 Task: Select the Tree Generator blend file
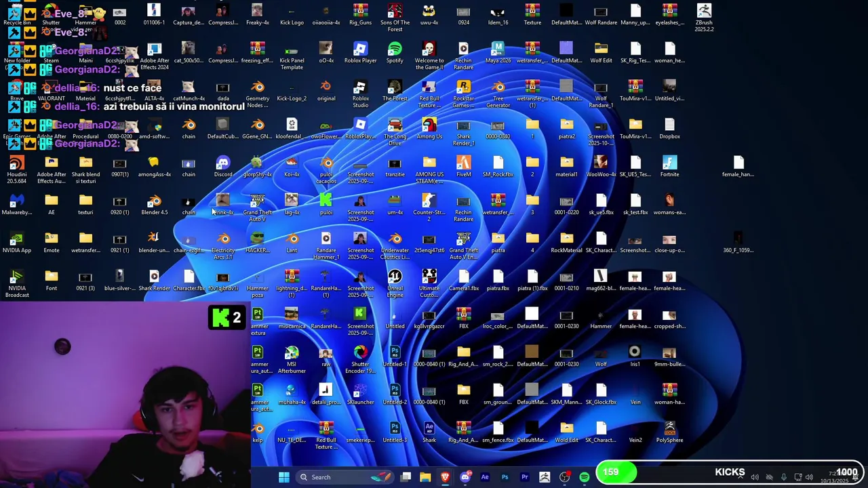click(x=498, y=94)
